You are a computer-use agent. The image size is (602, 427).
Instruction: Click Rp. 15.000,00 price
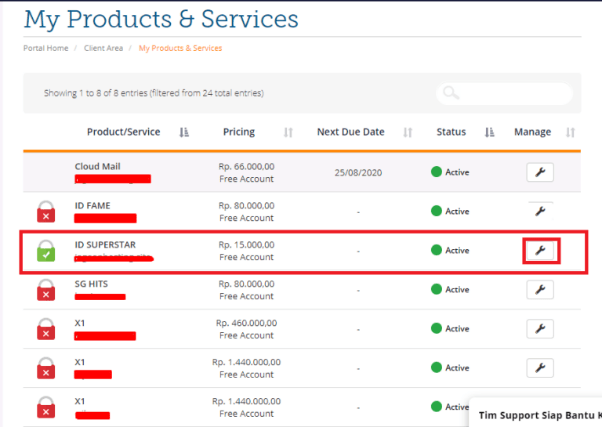pos(246,245)
